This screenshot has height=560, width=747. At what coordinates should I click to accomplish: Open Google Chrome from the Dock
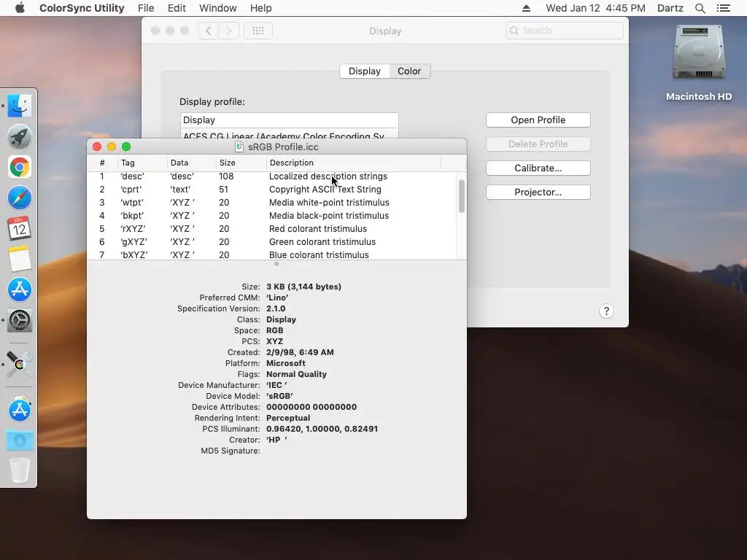click(20, 167)
